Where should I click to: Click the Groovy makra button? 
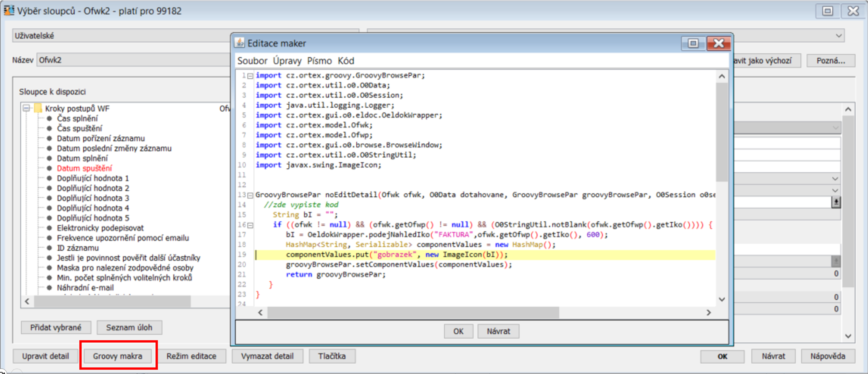(x=118, y=356)
